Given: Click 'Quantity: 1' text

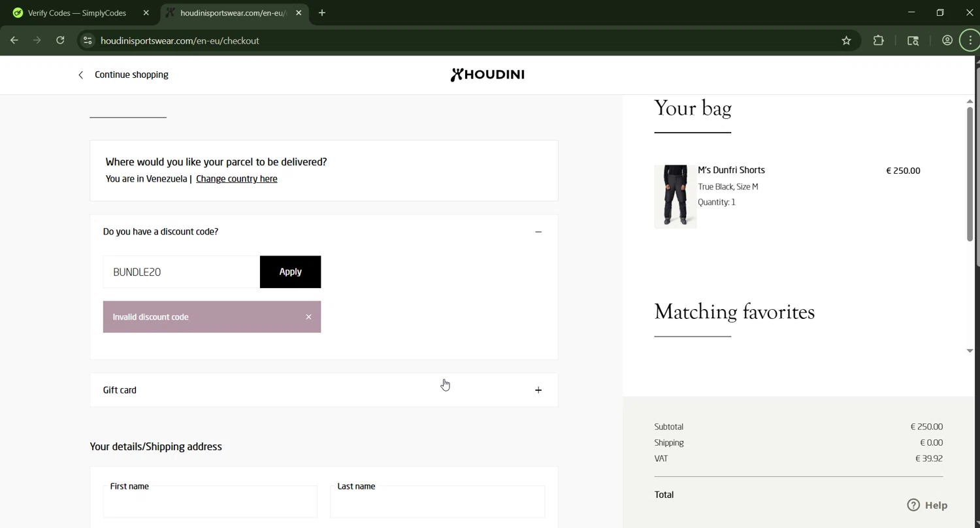Looking at the screenshot, I should 717,203.
